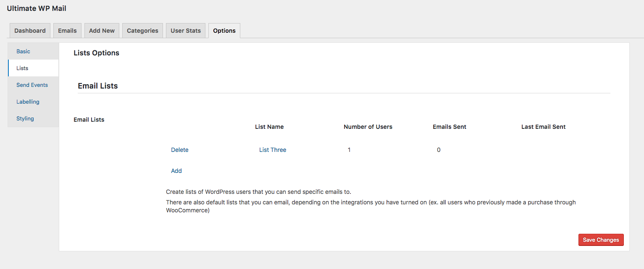
Task: Go to the Add New tab
Action: pos(102,31)
